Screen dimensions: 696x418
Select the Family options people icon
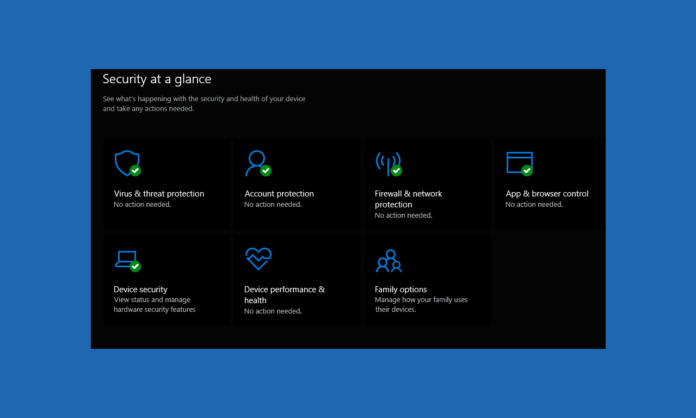[388, 261]
